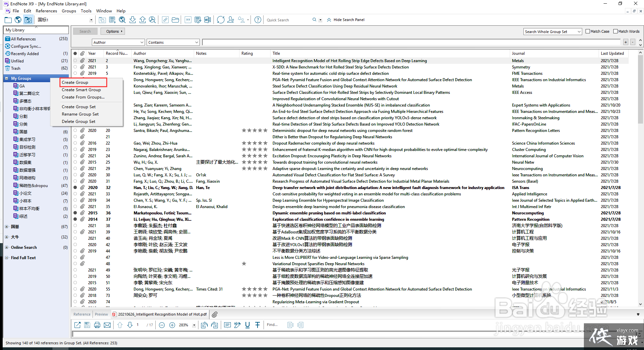The width and height of the screenshot is (644, 350).
Task: Select the PDF highlight text tool
Action: [x=237, y=325]
